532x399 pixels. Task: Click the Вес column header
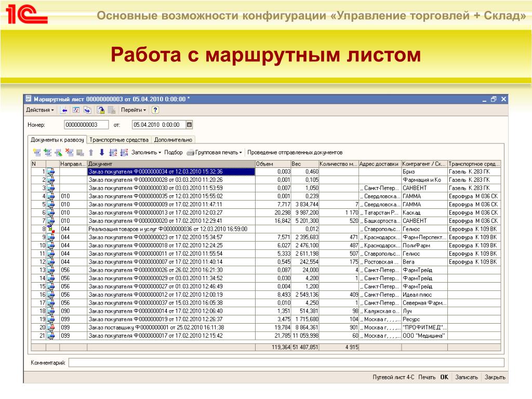click(x=304, y=164)
